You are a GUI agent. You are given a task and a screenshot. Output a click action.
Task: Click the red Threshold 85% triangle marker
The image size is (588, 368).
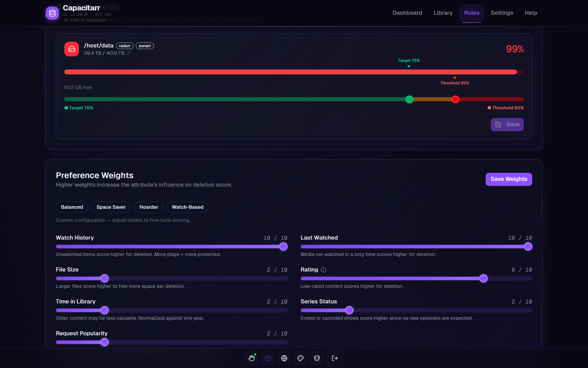(455, 77)
